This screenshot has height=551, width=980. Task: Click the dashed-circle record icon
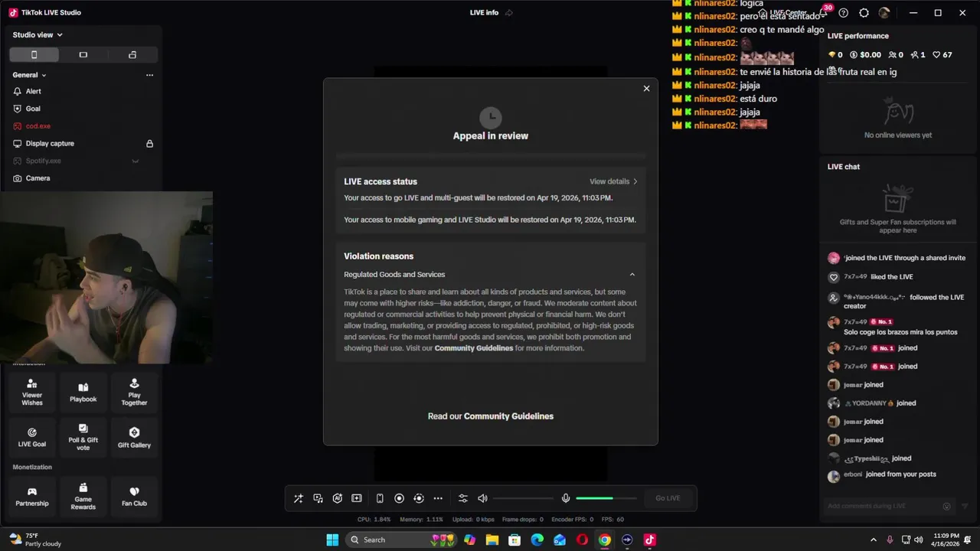point(419,498)
